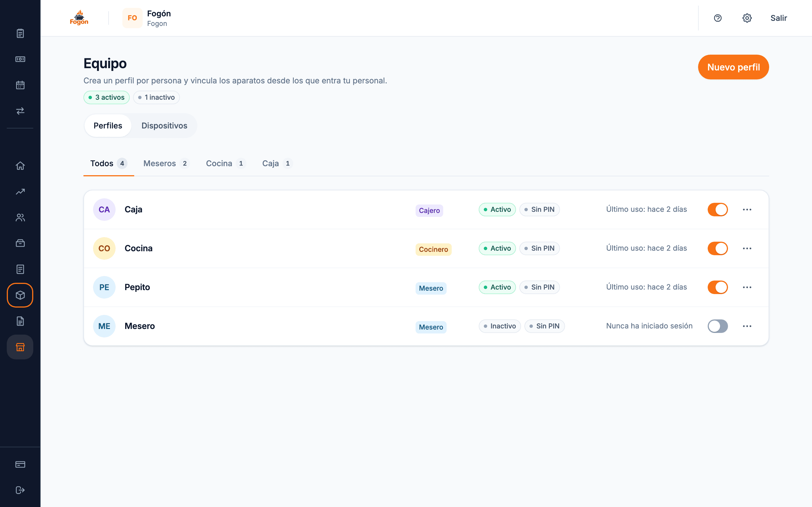812x507 pixels.
Task: Filter by the Meseros tab
Action: click(166, 163)
